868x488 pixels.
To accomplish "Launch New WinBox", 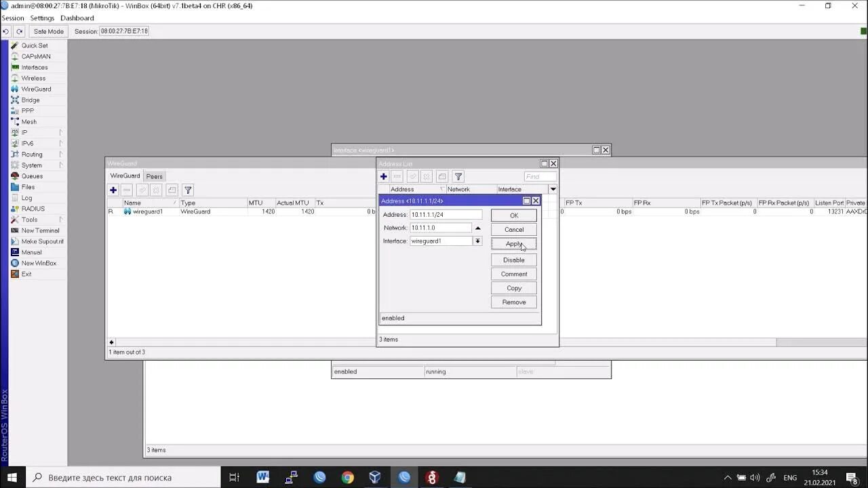I will click(x=39, y=263).
